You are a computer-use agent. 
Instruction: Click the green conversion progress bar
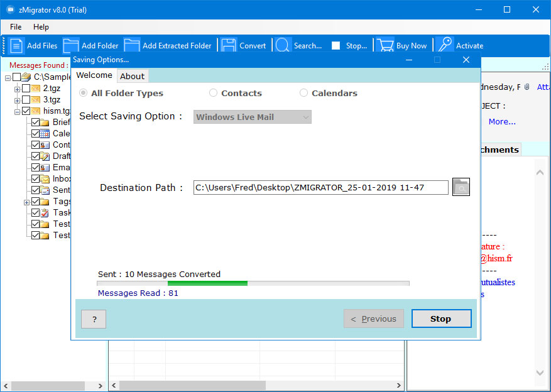(208, 283)
